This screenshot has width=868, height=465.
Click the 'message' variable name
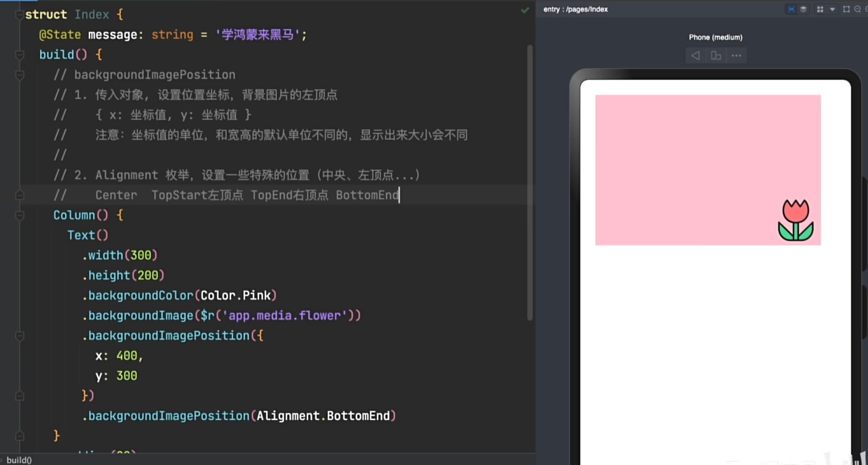click(x=112, y=35)
